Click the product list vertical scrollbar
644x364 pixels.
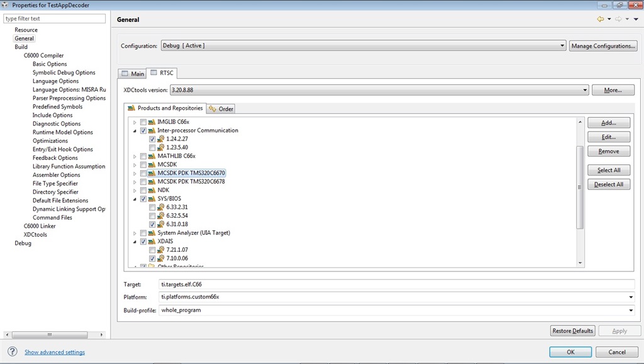tap(580, 187)
